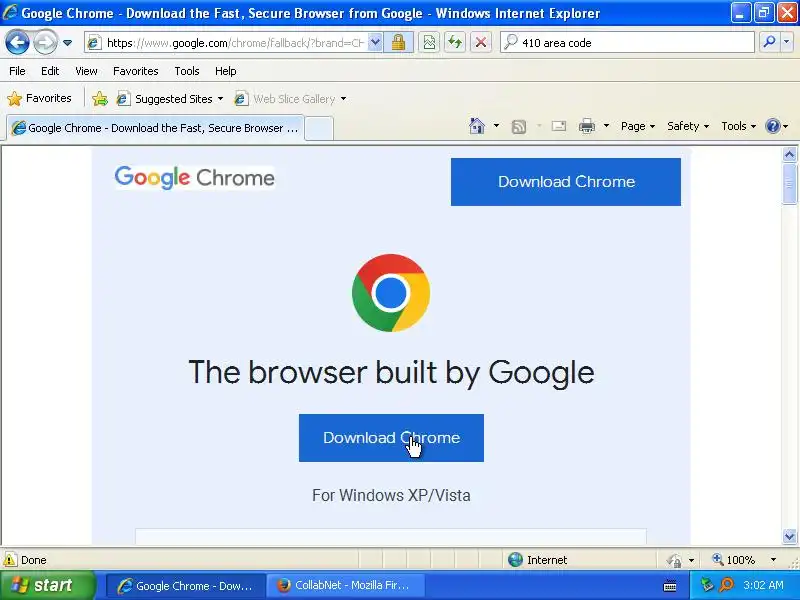Click the red Stop loading icon
This screenshot has height=600, width=800.
tap(481, 43)
